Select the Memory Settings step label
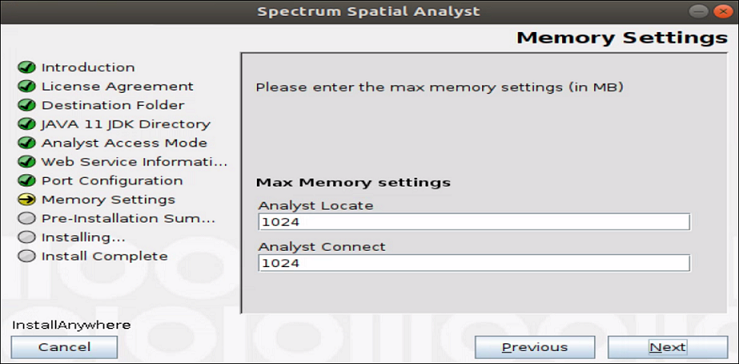739x364 pixels. point(108,199)
